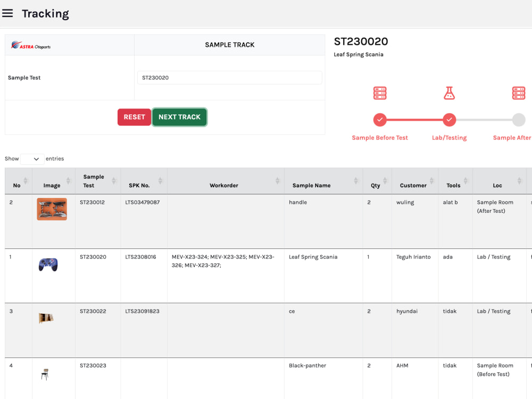Click Sample Room (Before Test) location
This screenshot has height=399, width=532.
point(495,370)
